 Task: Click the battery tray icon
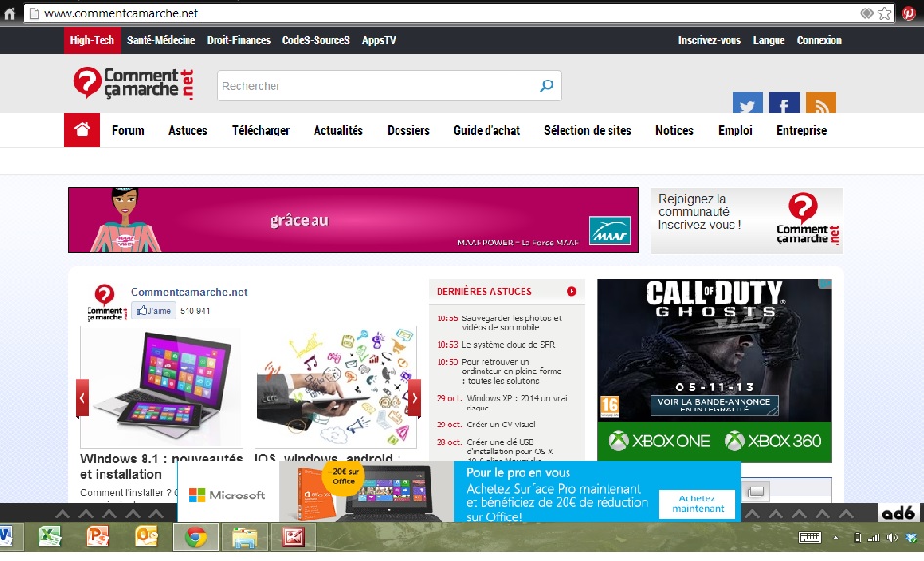point(858,538)
